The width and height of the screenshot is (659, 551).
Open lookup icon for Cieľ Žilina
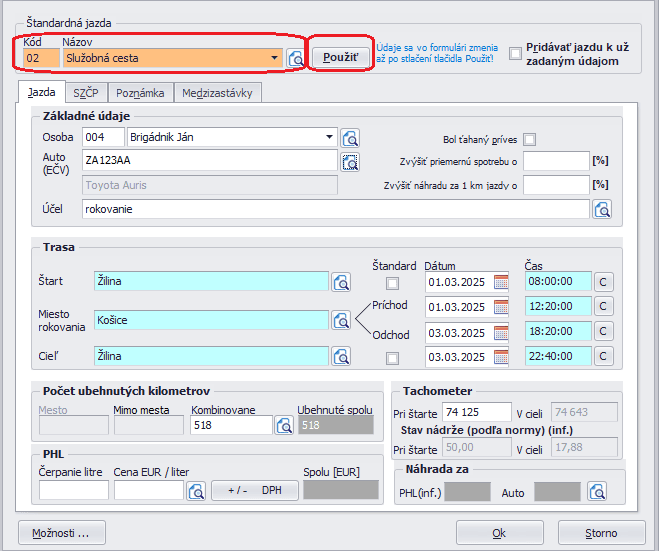coord(341,356)
